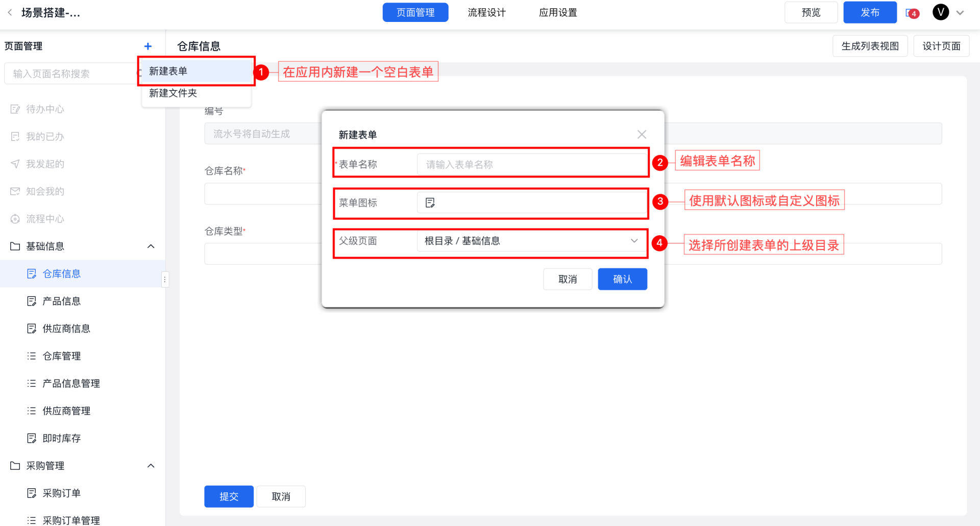Click the menu icon picker in dialog
Viewport: 980px width, 526px height.
(x=531, y=203)
